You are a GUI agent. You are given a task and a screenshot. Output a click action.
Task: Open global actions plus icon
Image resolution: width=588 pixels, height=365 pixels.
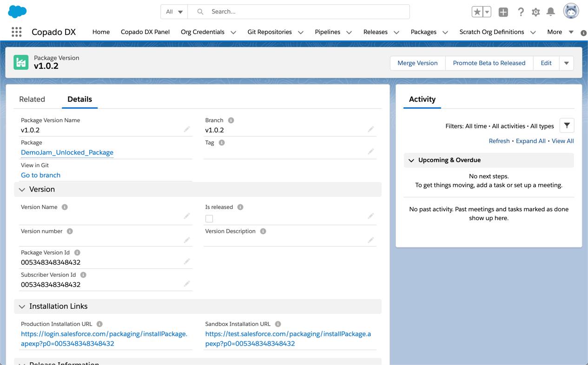tap(503, 12)
